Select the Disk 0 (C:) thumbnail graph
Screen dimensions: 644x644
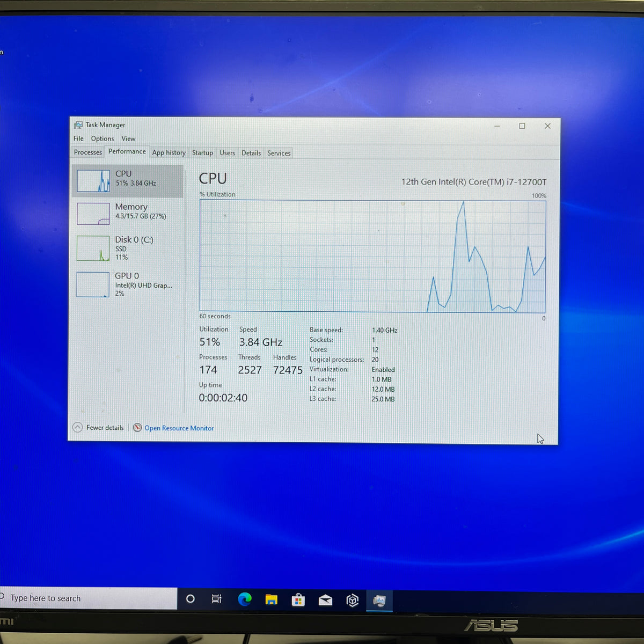(x=93, y=248)
